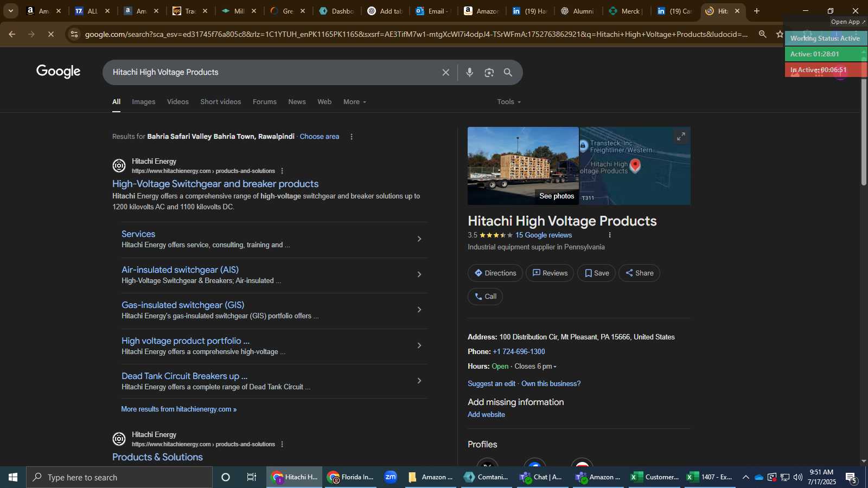Click the zoom magnifier icon in address bar
The image size is (868, 488).
(x=762, y=34)
